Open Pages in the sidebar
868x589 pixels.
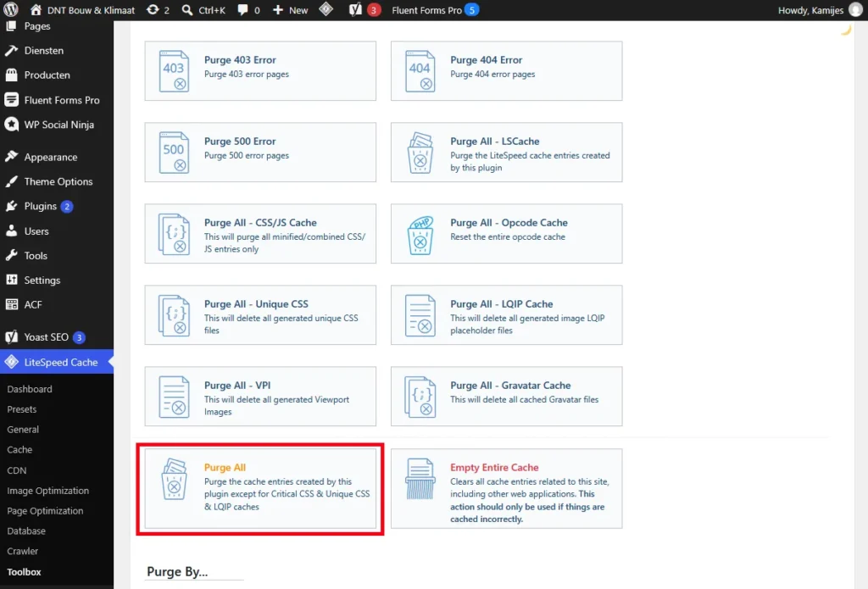tap(37, 26)
